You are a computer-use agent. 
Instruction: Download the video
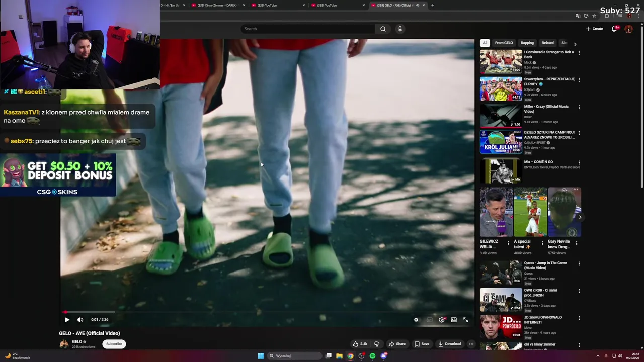click(449, 344)
